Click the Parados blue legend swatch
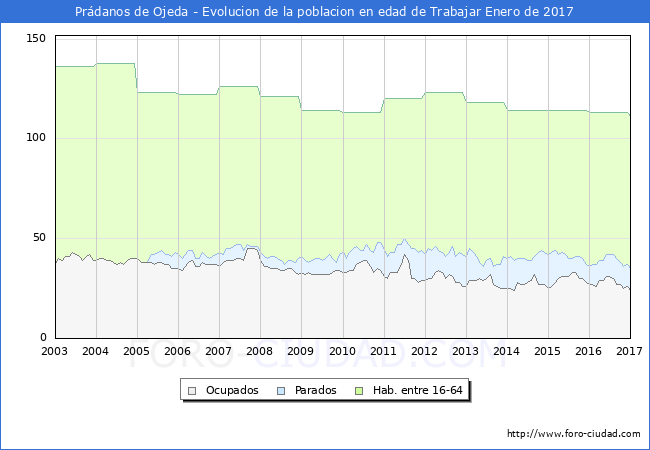 point(281,391)
